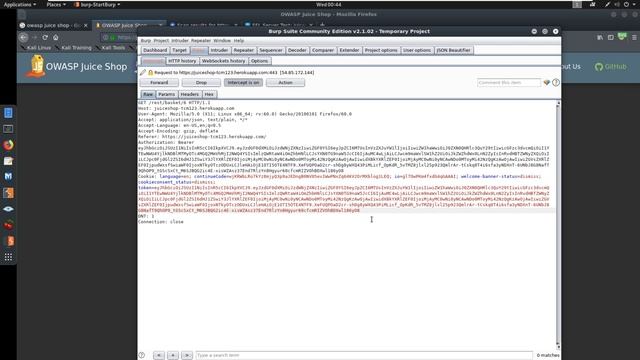Image resolution: width=640 pixels, height=360 pixels.
Task: Switch to the Repeater tool tab
Action: [244, 50]
